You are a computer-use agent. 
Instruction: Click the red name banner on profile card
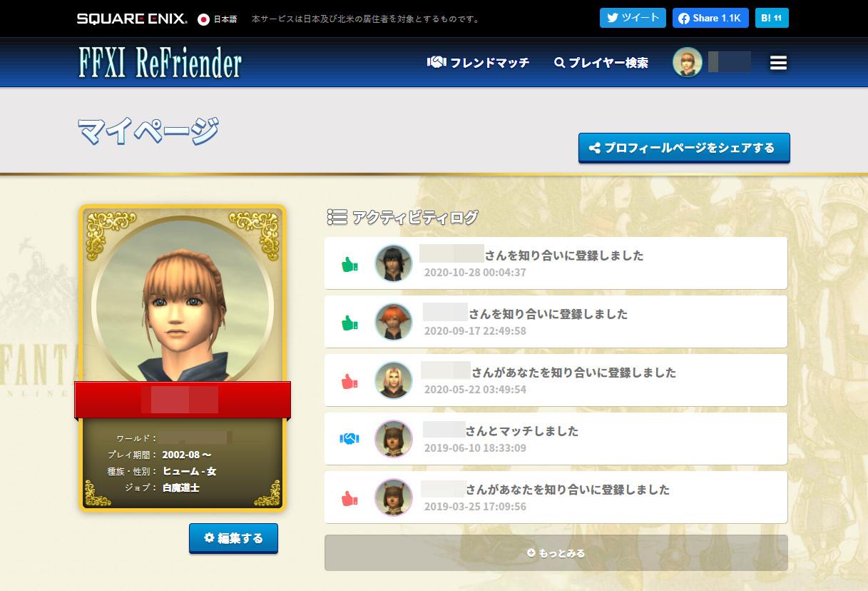pos(183,400)
